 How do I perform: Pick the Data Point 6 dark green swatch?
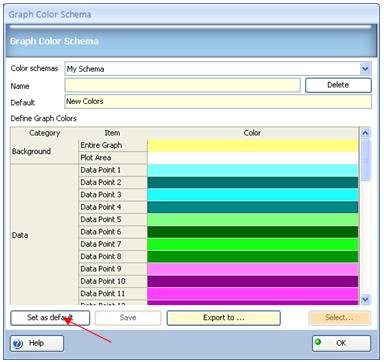point(253,232)
